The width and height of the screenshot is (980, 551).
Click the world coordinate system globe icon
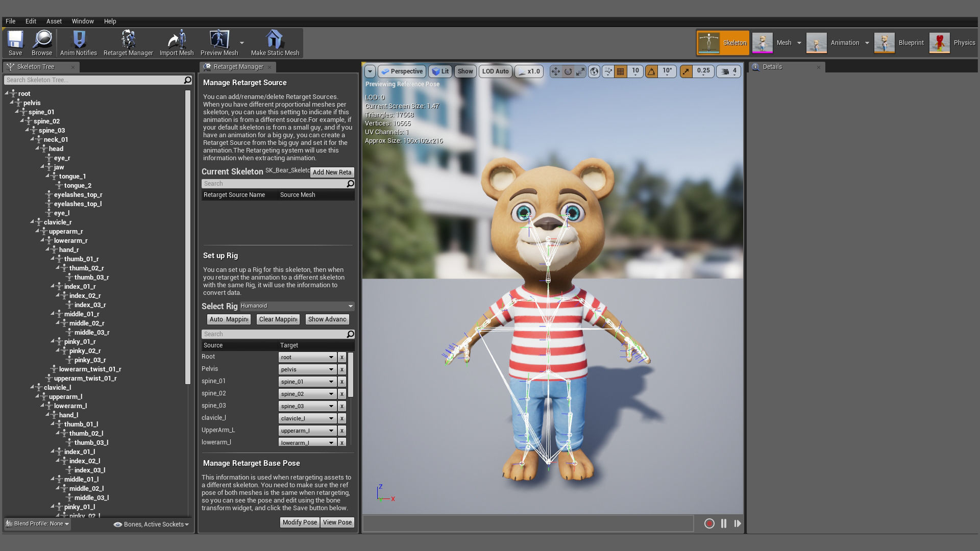pos(594,71)
